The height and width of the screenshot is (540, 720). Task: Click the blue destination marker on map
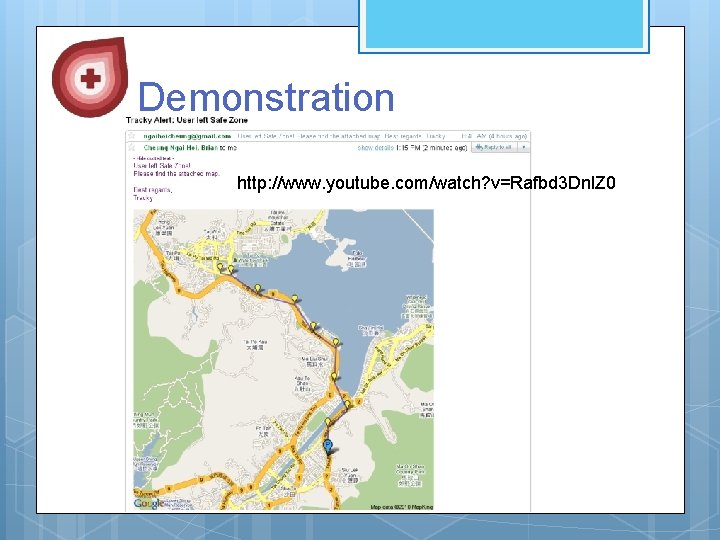coord(327,445)
